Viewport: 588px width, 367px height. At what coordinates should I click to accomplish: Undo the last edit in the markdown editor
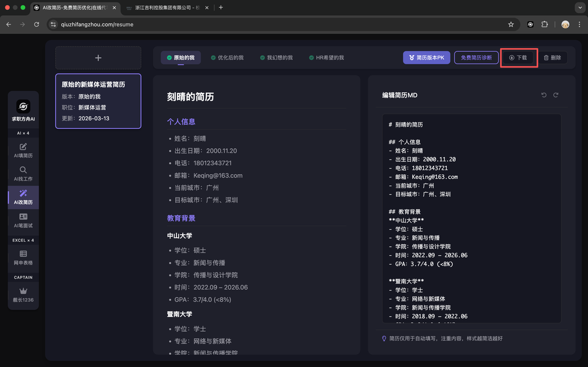point(544,95)
